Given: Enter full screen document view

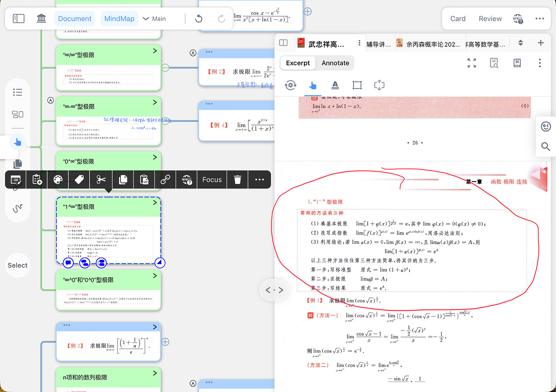Looking at the screenshot, I should (471, 63).
